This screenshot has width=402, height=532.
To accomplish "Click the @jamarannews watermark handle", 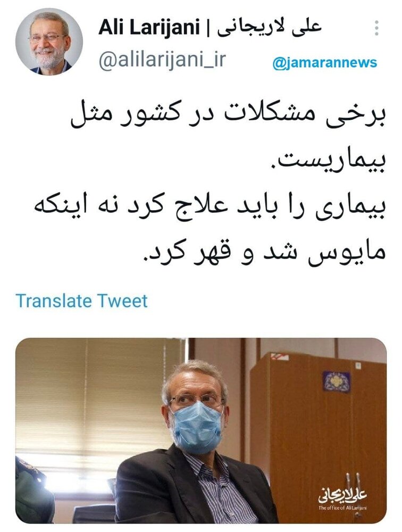I will pos(325,63).
